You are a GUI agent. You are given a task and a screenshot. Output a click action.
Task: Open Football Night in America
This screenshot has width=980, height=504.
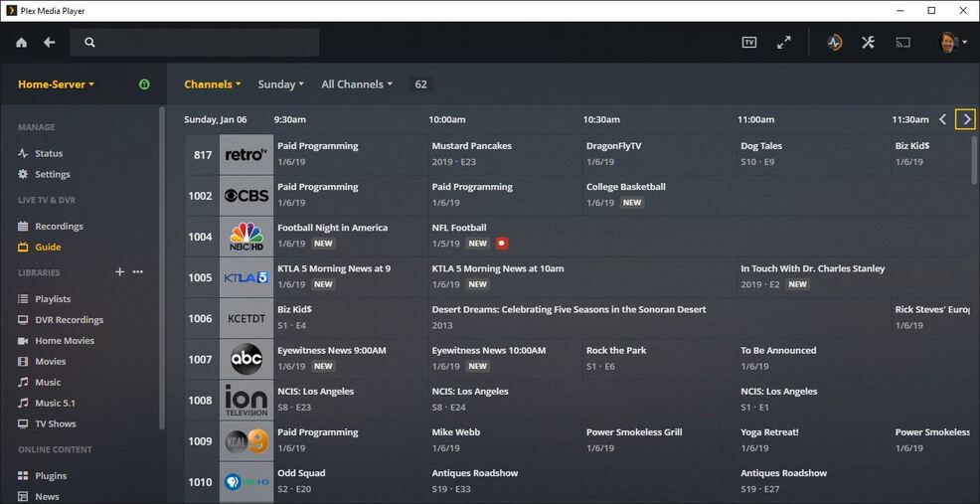tap(351, 237)
